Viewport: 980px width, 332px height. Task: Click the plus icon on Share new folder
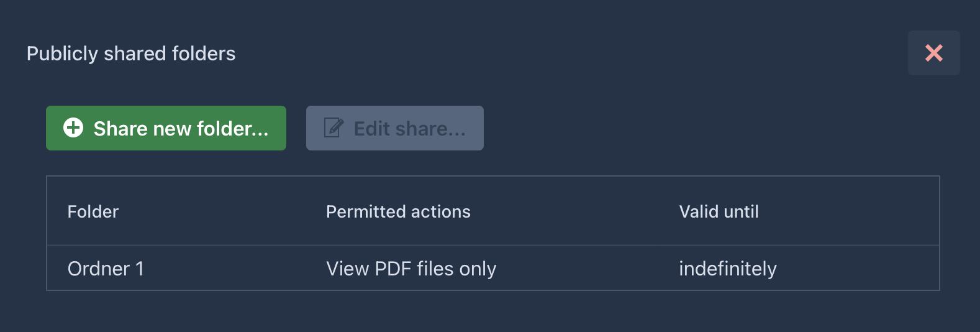pyautogui.click(x=73, y=128)
